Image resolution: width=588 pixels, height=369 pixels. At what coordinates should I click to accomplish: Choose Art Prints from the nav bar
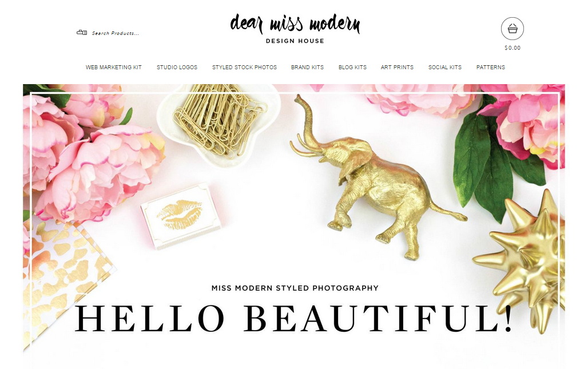coord(397,67)
